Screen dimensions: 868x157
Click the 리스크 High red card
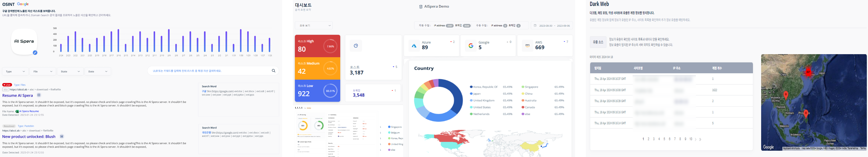point(317,46)
